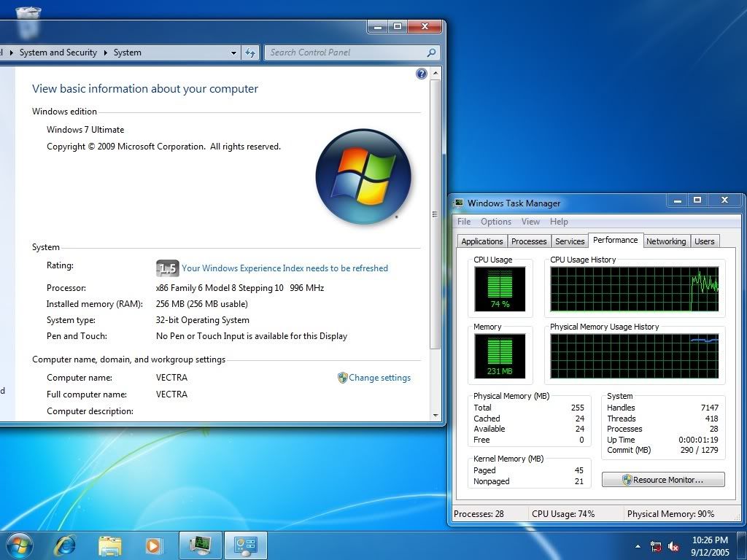
Task: Switch to the Networking tab
Action: click(x=665, y=241)
